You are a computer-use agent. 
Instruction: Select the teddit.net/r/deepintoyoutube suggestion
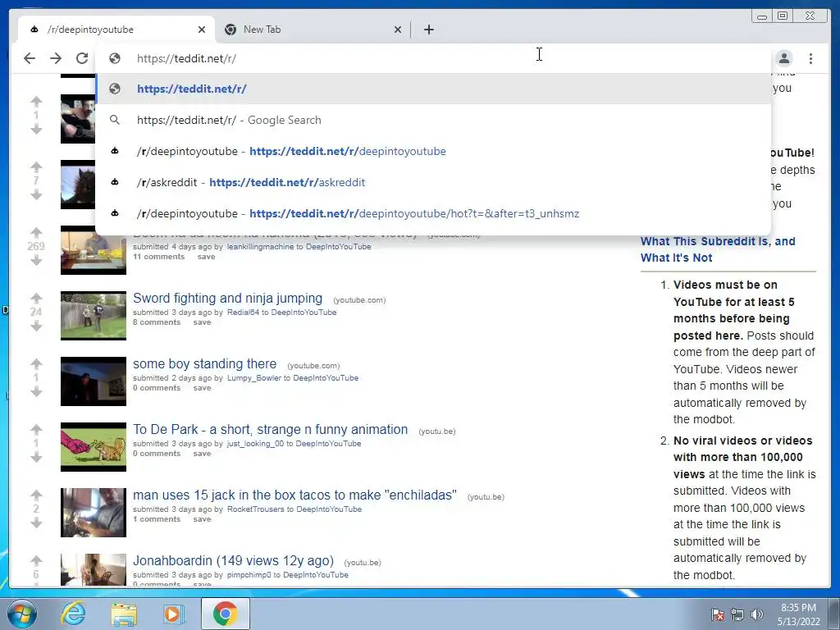coord(433,151)
